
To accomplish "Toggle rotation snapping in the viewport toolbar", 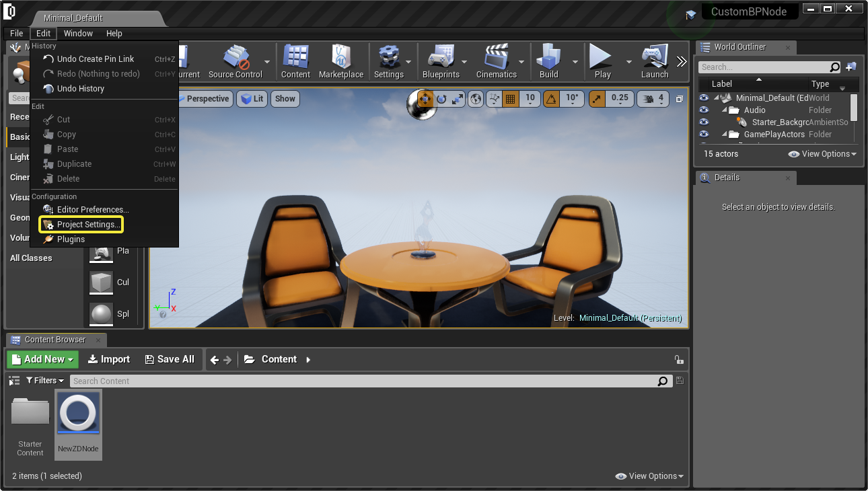I will 551,99.
